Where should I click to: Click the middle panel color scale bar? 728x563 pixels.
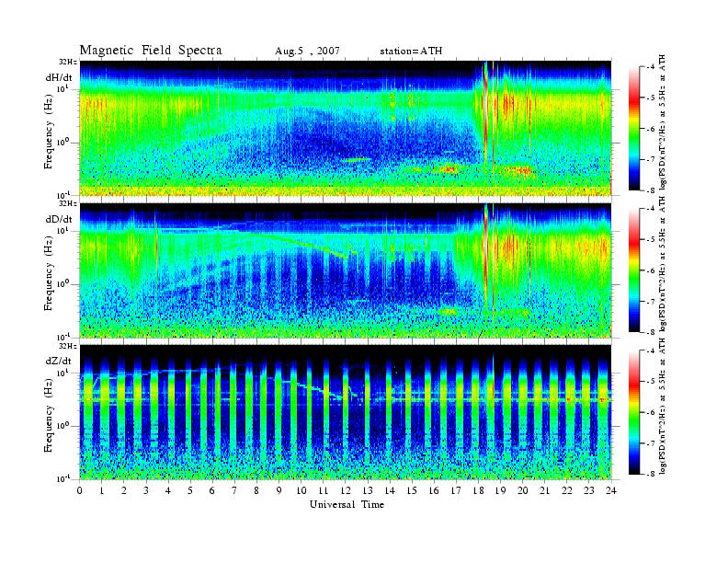coord(633,270)
